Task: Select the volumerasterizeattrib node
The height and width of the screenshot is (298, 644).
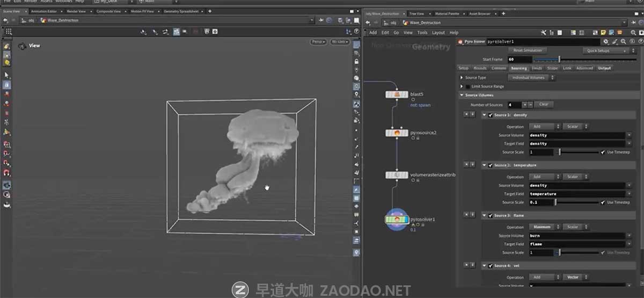Action: [x=396, y=175]
